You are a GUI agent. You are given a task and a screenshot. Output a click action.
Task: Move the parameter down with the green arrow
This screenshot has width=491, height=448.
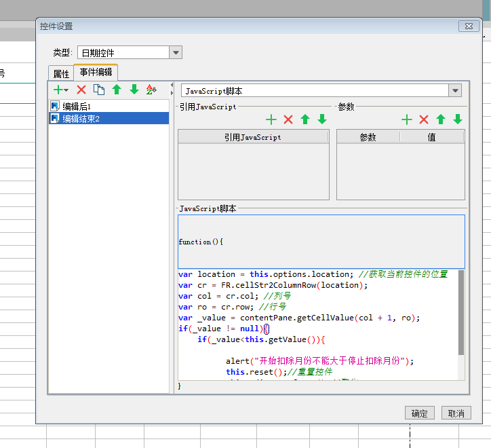458,119
